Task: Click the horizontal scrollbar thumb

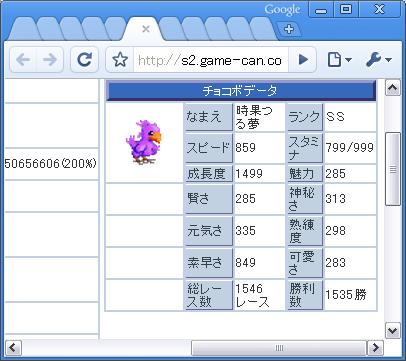Action: (x=279, y=348)
